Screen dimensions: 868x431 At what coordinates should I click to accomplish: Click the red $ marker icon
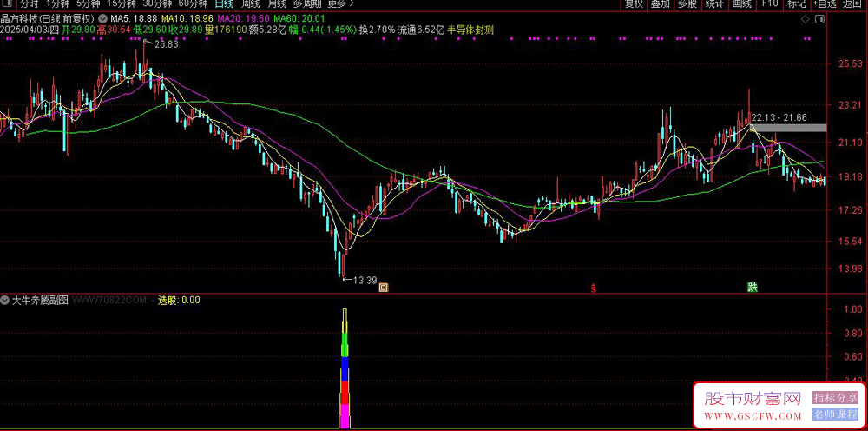coord(594,288)
